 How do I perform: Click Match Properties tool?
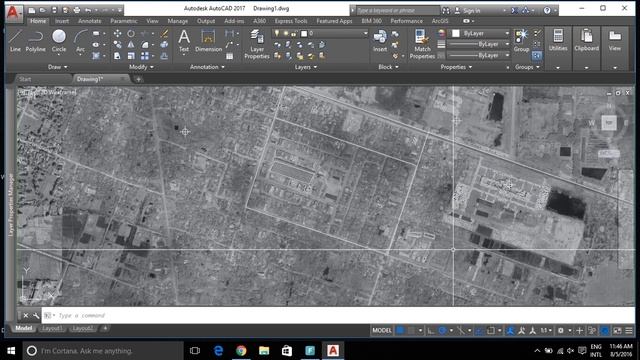(x=422, y=44)
